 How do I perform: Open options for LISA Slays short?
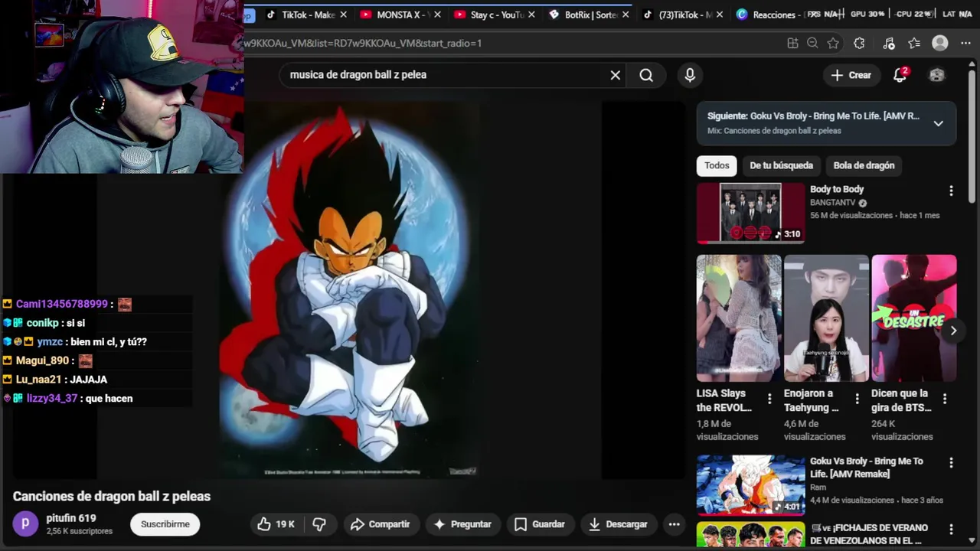tap(769, 399)
